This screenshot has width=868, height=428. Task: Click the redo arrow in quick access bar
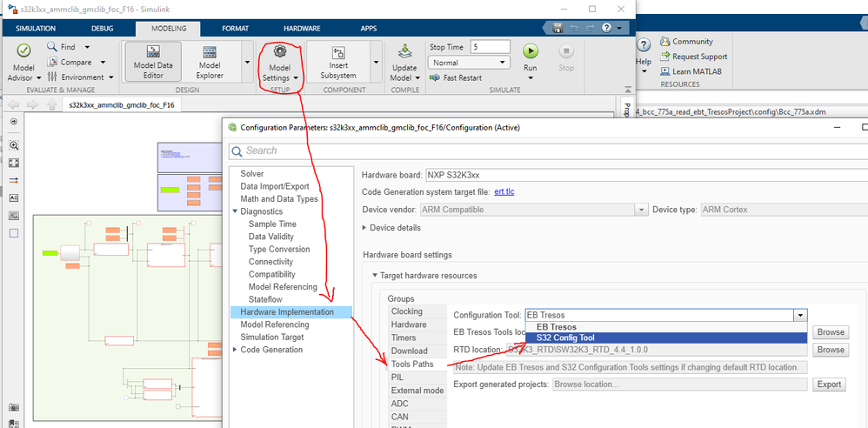click(x=590, y=28)
